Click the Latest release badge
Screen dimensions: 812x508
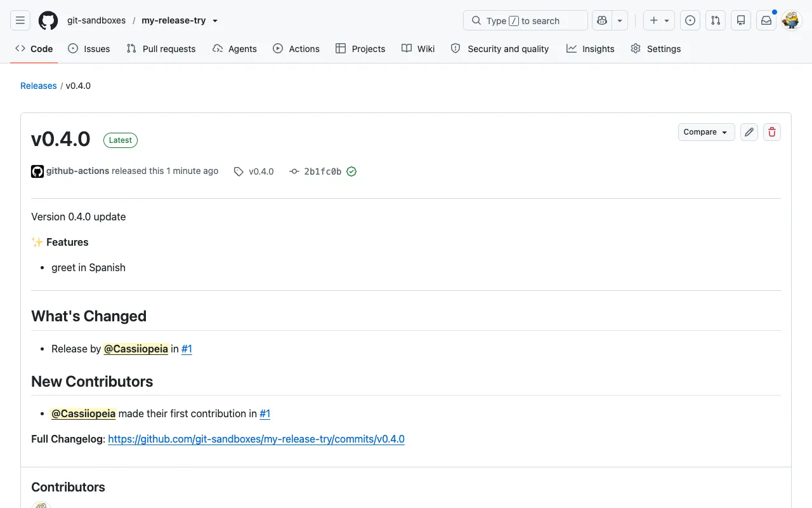121,140
